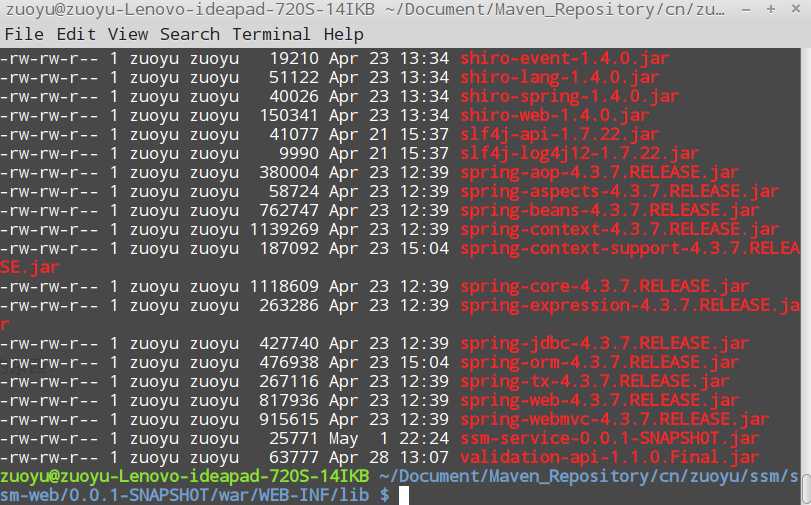The width and height of the screenshot is (811, 505).
Task: Open the File menu
Action: click(x=24, y=34)
